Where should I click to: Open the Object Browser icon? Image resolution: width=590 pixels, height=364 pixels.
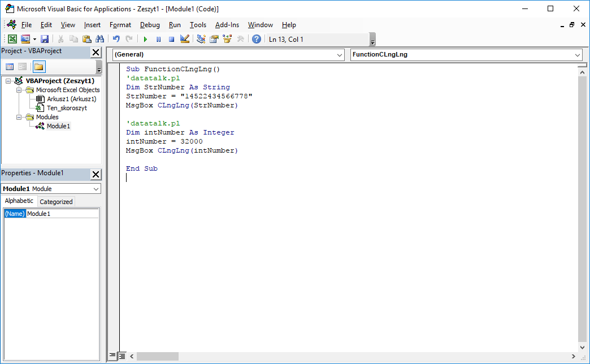coord(227,38)
